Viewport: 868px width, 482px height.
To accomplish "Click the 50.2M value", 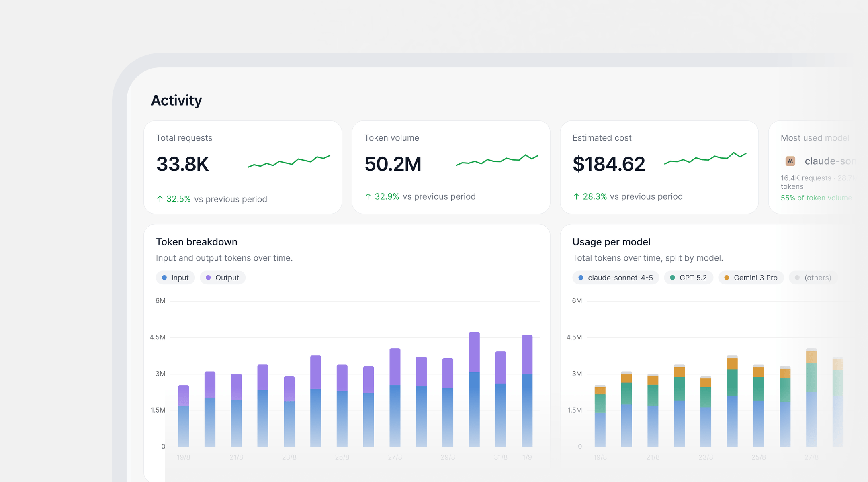I will 393,164.
